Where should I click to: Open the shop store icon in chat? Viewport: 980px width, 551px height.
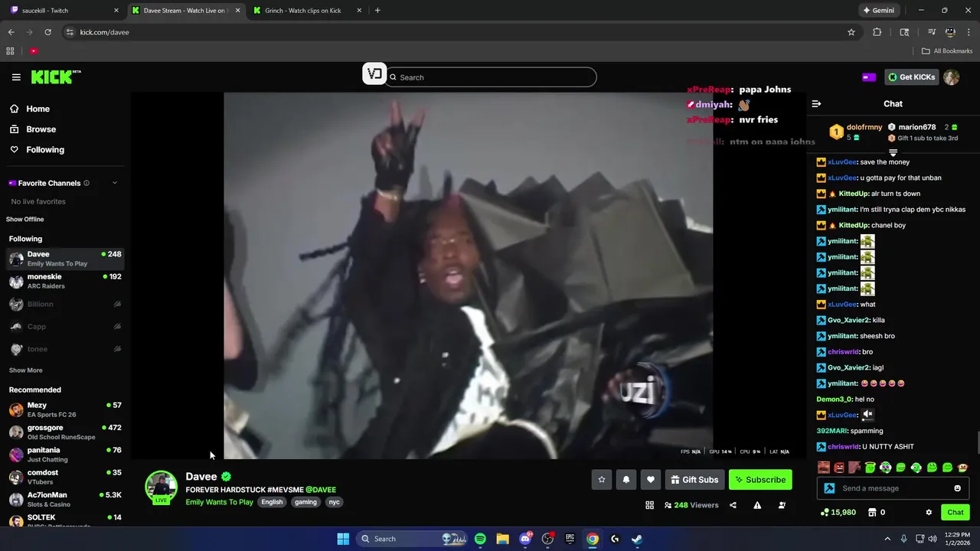click(x=871, y=512)
